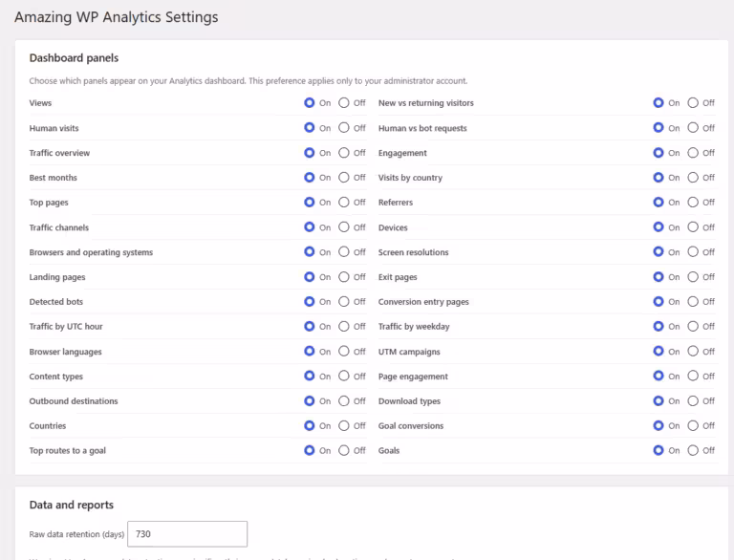Enable the Exit pages panel
The height and width of the screenshot is (560, 734).
coord(658,277)
